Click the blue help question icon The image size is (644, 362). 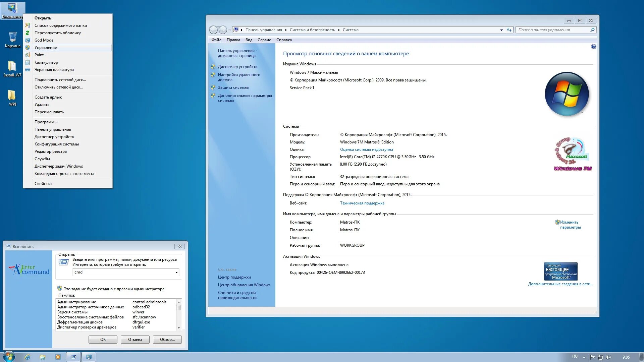pos(593,47)
